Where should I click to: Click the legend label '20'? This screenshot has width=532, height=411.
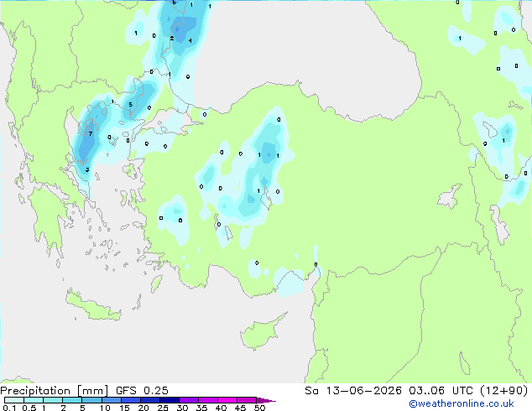143,408
